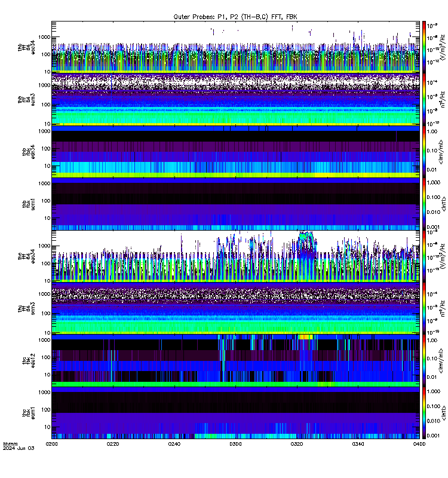Viewport: 448px width, 478px height.
Task: Click the 'thb fff 64 scm3' panel label
Action: coord(26,100)
